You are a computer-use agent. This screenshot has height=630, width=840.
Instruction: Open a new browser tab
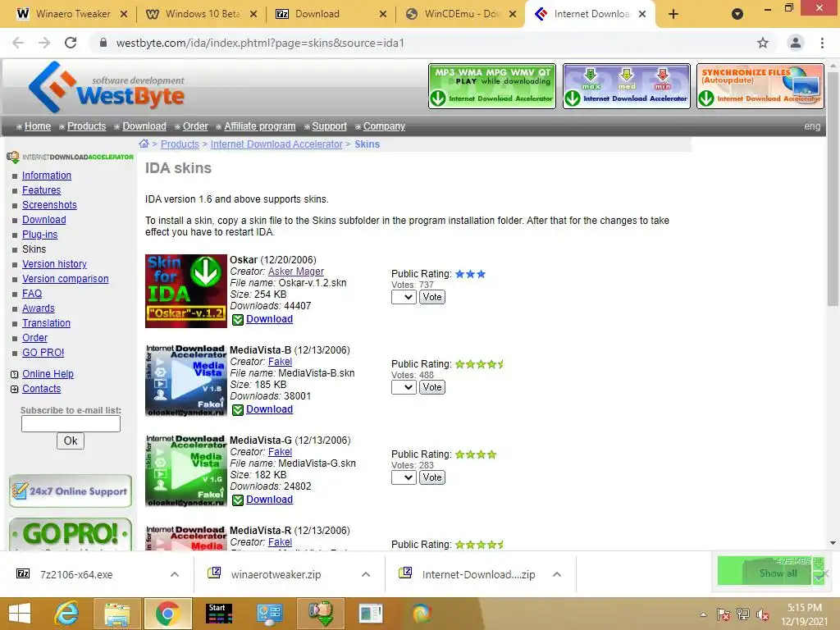[673, 14]
